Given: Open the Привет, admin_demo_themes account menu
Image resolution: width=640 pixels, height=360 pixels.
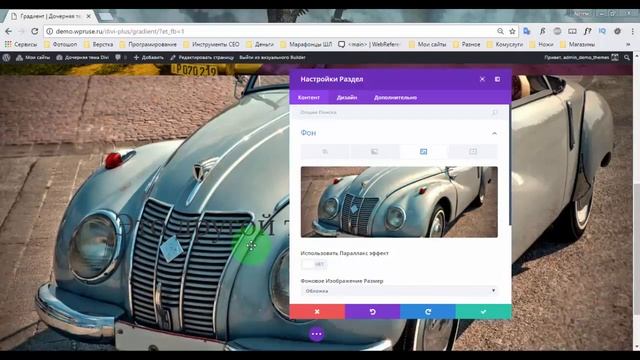Looking at the screenshot, I should point(581,58).
